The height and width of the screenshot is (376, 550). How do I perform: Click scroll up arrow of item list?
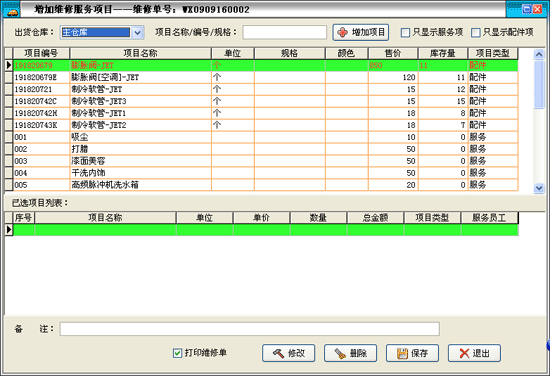point(539,54)
